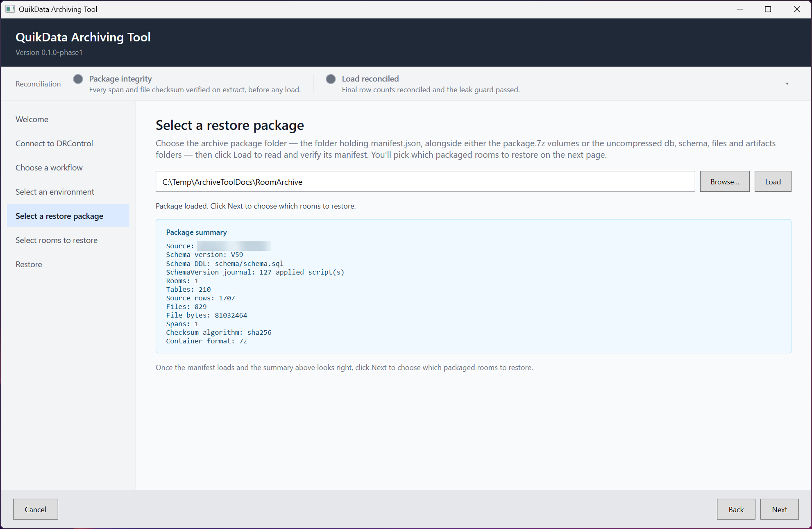812x529 pixels.
Task: Click the Next button
Action: [x=779, y=509]
